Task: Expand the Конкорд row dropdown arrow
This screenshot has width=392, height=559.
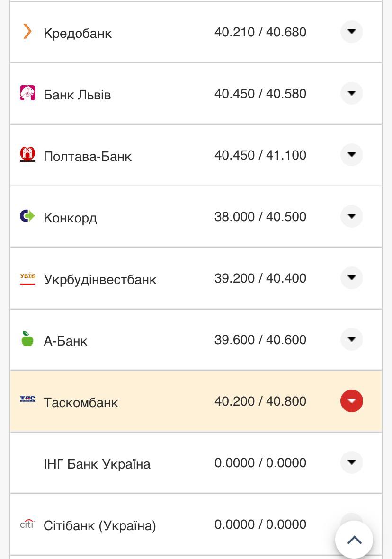Action: coord(351,216)
